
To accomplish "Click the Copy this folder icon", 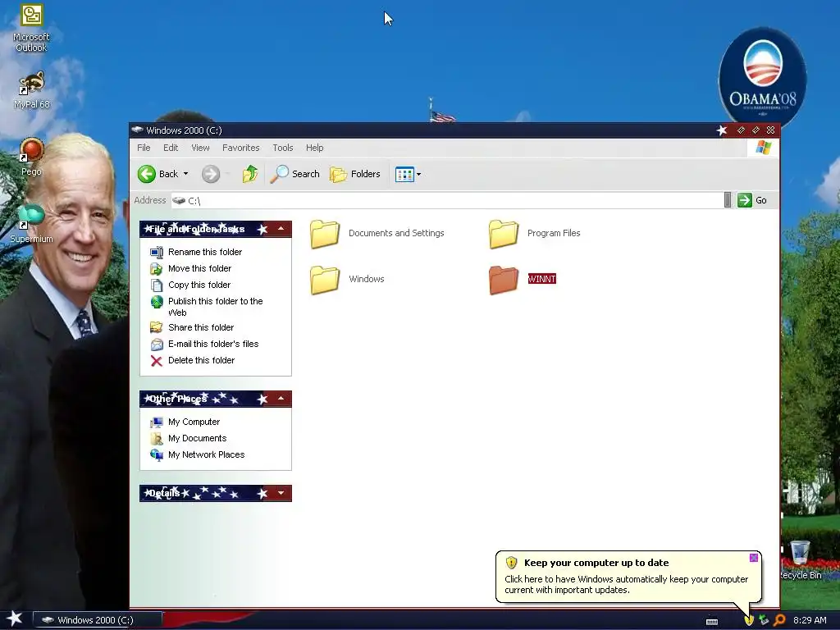I will pyautogui.click(x=157, y=285).
